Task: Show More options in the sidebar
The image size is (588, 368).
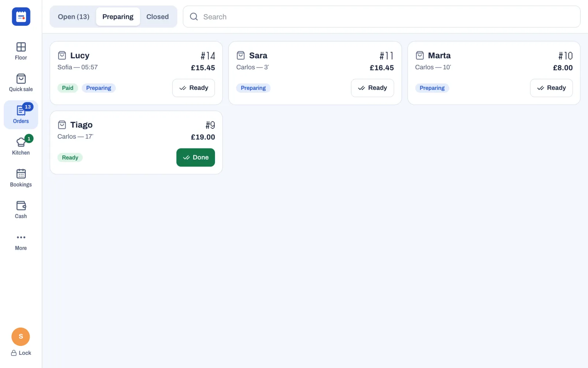Action: coord(21,242)
